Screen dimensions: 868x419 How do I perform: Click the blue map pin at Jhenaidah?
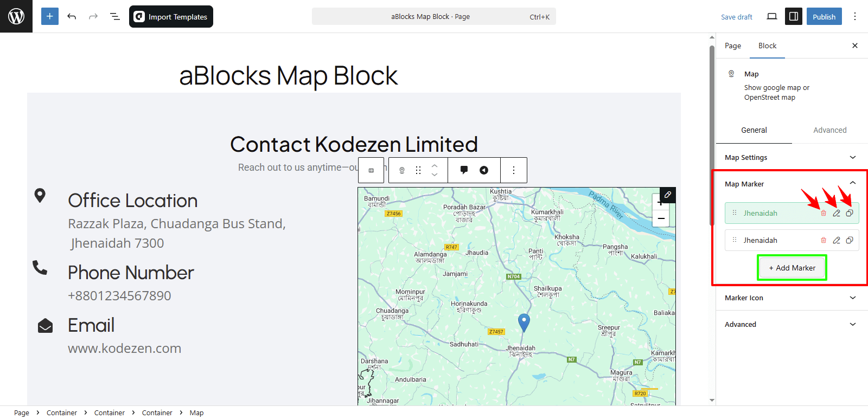(524, 323)
